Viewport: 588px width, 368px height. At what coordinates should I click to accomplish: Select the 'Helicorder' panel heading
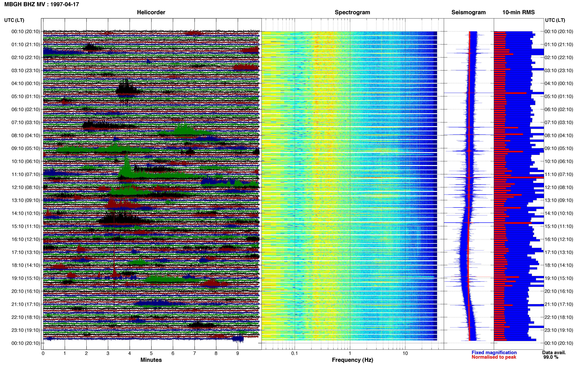[x=151, y=12]
